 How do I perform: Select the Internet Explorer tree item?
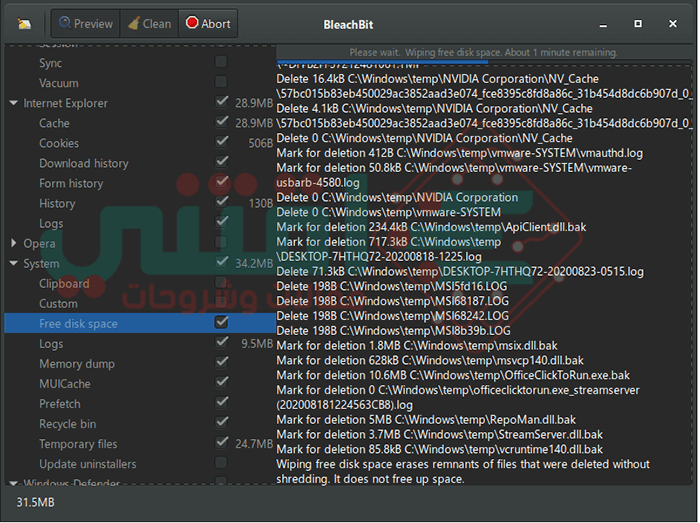click(66, 103)
